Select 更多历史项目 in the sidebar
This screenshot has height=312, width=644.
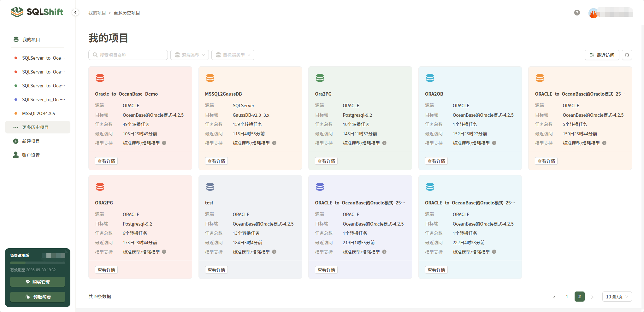[35, 127]
